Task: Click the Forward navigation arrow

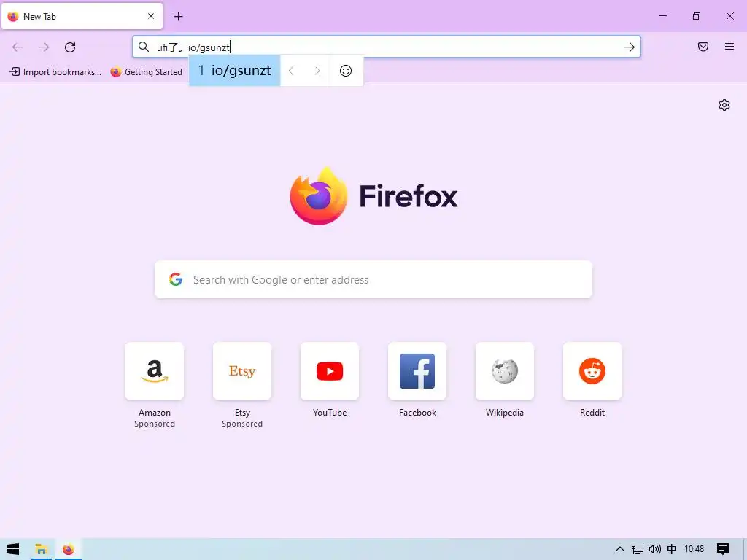Action: 44,47
